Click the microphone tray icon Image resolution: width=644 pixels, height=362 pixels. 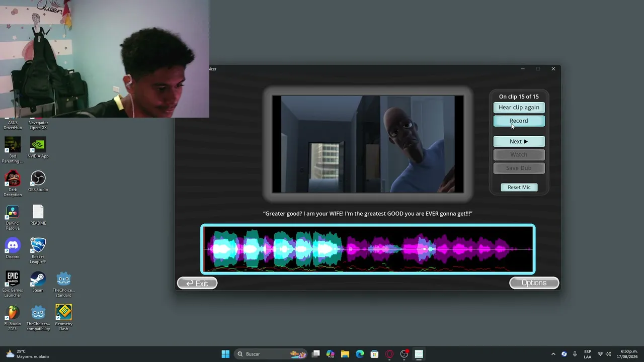(575, 354)
